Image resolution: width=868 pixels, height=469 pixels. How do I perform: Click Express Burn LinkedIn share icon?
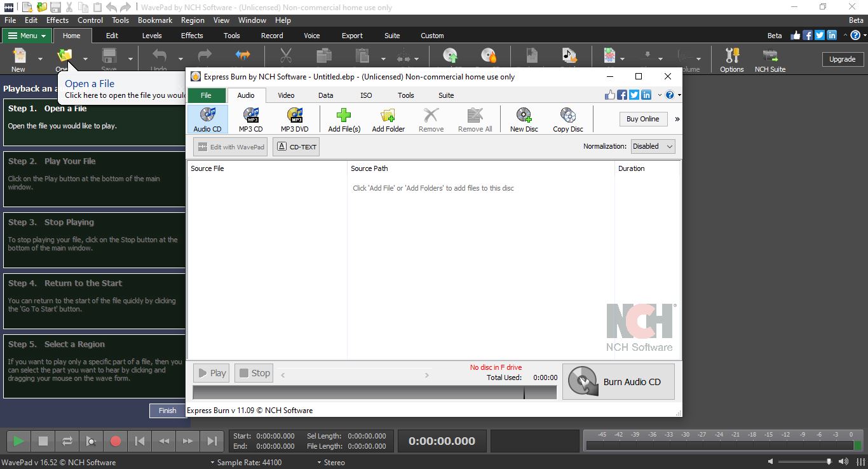tap(646, 95)
